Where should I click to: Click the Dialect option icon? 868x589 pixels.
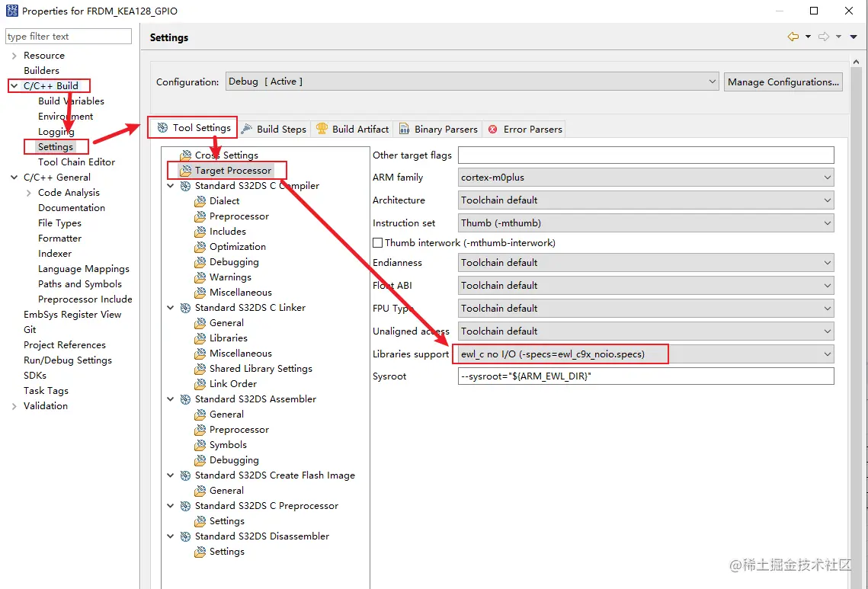[200, 201]
